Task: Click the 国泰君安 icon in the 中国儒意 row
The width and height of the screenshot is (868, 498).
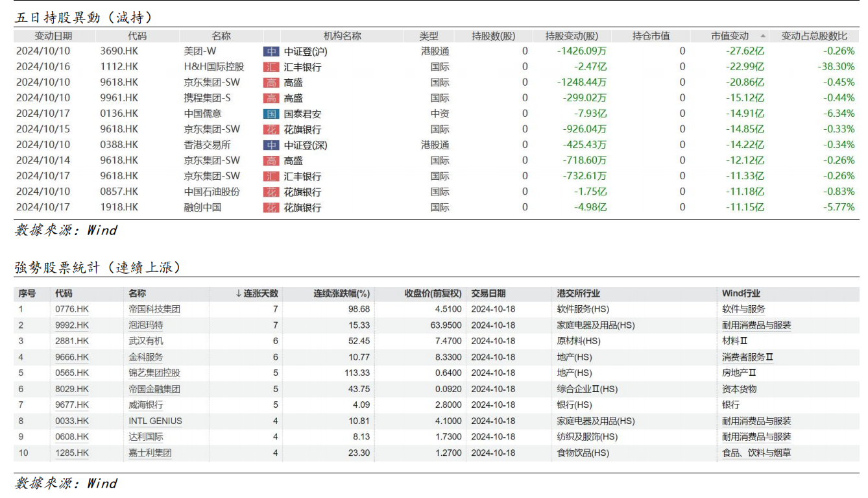Action: pyautogui.click(x=271, y=114)
